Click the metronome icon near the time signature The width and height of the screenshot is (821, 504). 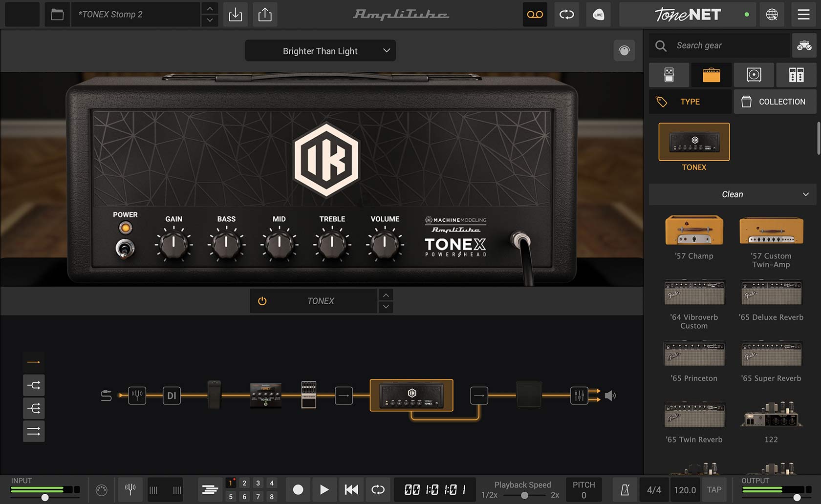[624, 489]
